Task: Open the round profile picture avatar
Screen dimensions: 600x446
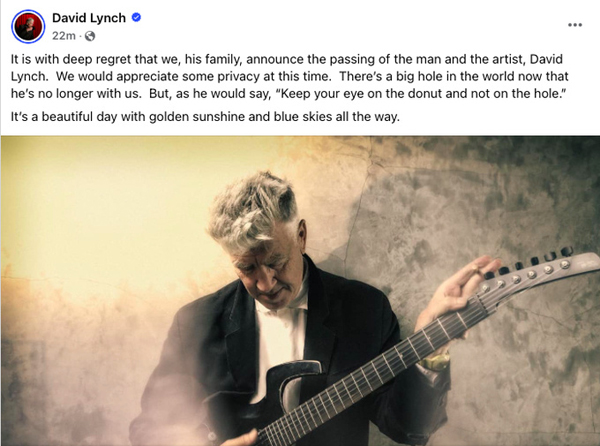Action: pos(28,26)
